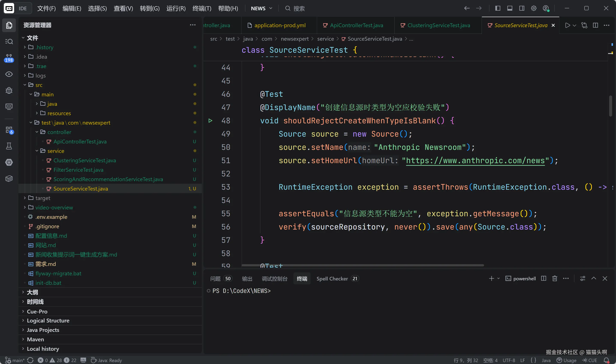Kill terminal with trash icon
The width and height of the screenshot is (616, 364).
(555, 278)
